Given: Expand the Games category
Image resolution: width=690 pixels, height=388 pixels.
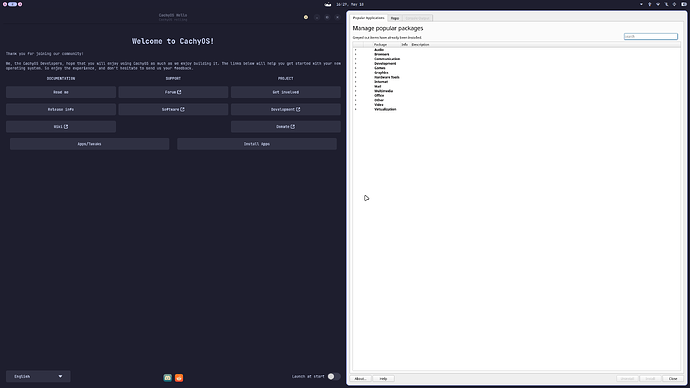Looking at the screenshot, I should 356,68.
